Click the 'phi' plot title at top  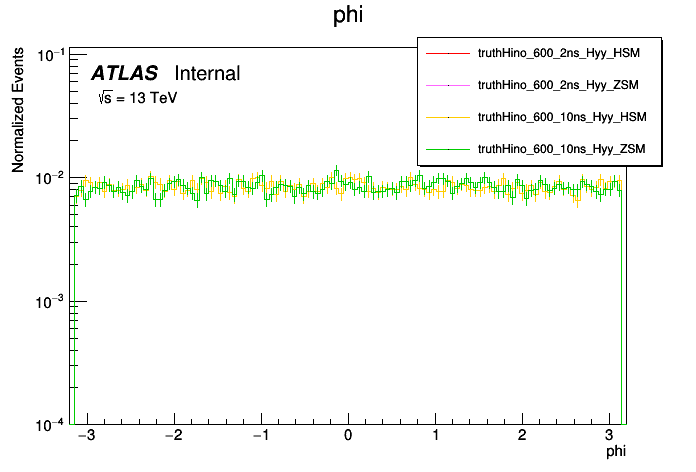click(348, 17)
